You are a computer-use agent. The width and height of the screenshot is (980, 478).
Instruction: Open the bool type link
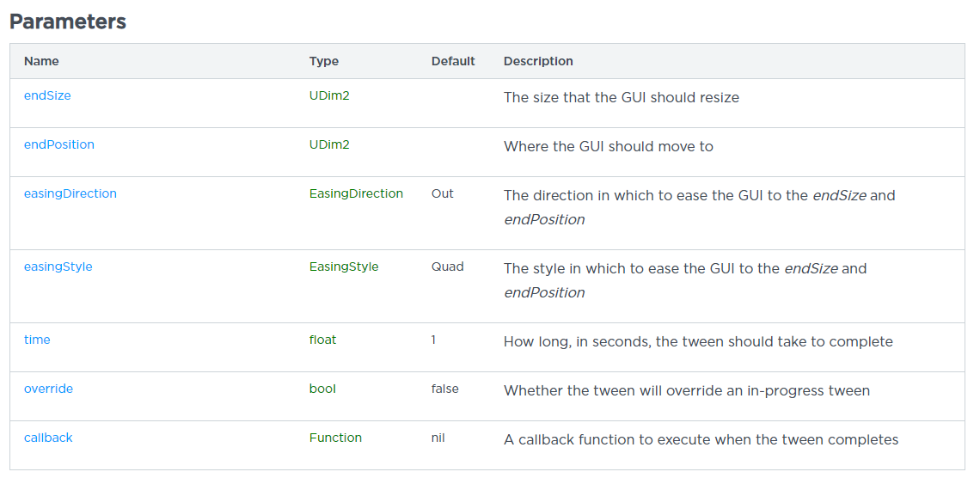(322, 389)
